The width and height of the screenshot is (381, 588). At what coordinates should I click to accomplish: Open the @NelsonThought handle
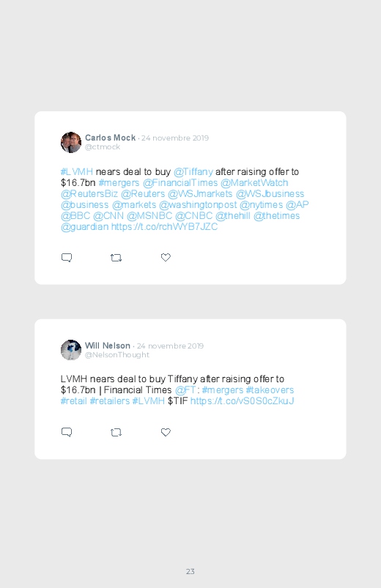[x=117, y=354]
